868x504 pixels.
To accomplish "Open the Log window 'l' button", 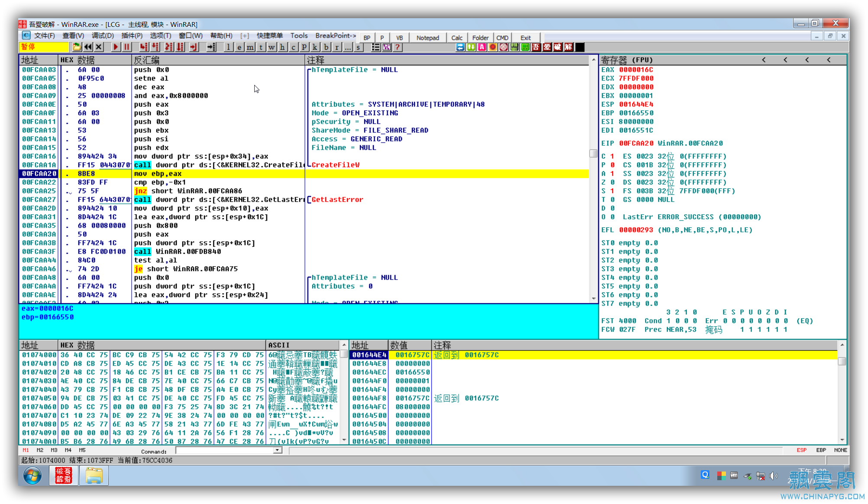I will (x=228, y=47).
